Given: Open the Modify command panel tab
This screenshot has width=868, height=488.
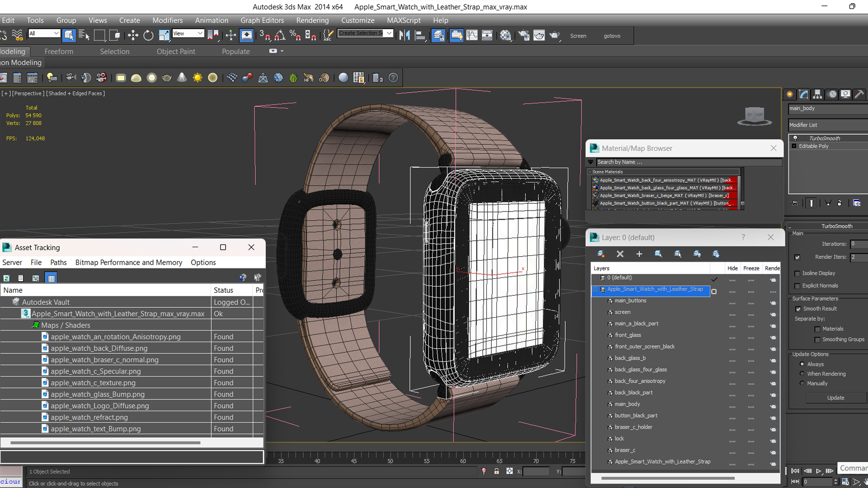Looking at the screenshot, I should 803,94.
